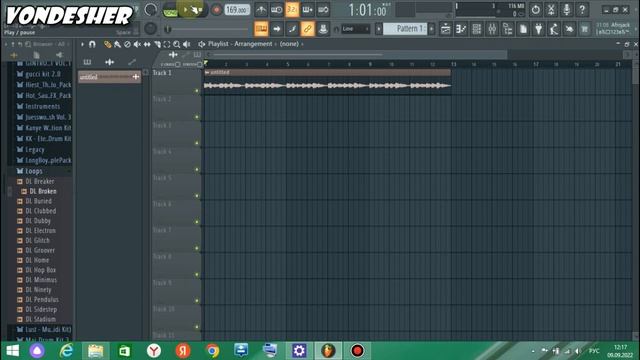This screenshot has height=360, width=640.
Task: Open the Instruments folder in browser
Action: pos(42,106)
